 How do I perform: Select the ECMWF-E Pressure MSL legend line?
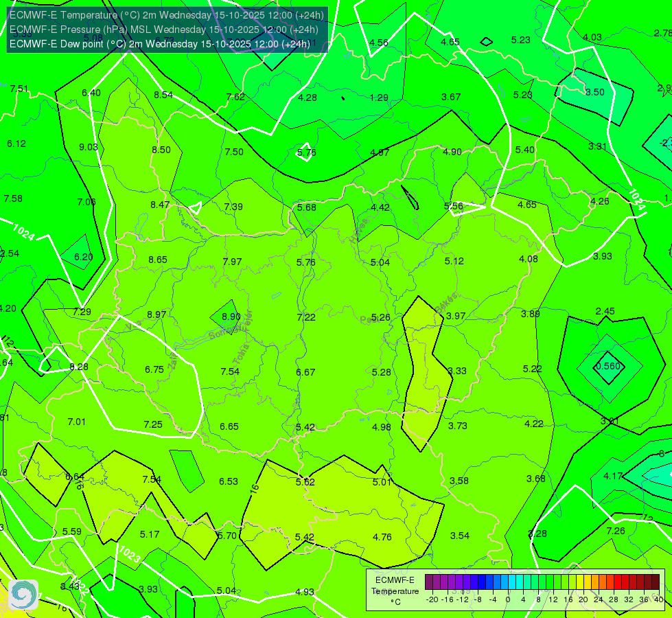tap(164, 29)
